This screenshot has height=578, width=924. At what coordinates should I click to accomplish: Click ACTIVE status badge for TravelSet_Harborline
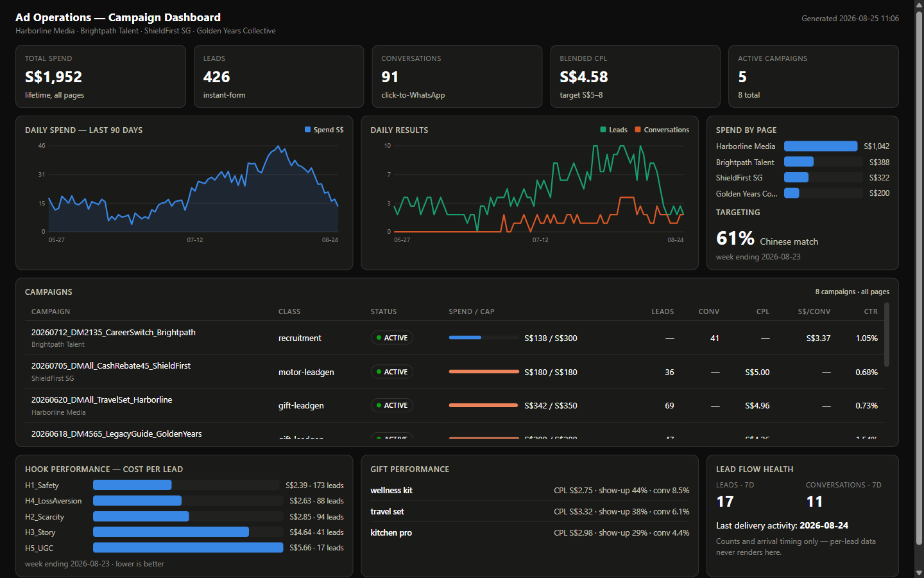pos(391,405)
